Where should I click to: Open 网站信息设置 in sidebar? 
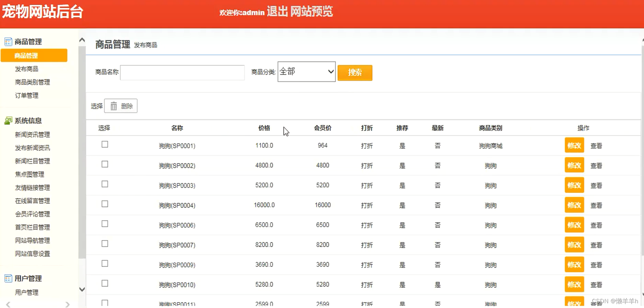click(33, 254)
